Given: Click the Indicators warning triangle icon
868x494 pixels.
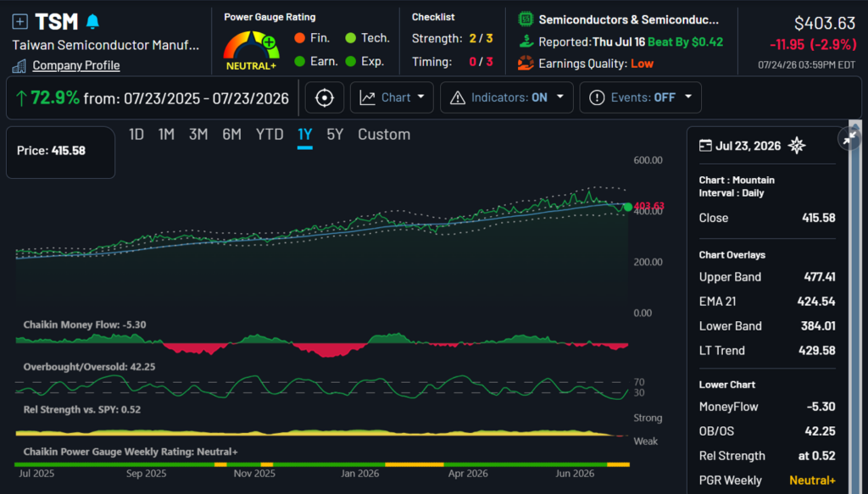Looking at the screenshot, I should click(x=458, y=98).
